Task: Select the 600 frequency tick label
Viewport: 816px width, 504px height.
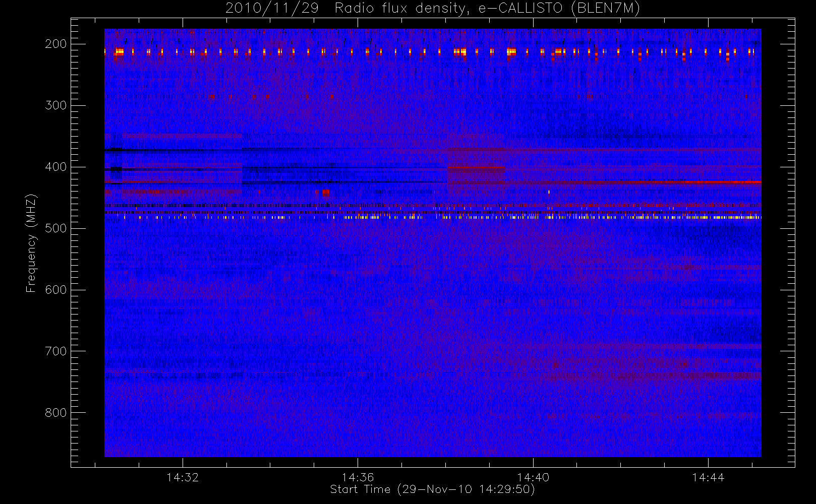Action: pyautogui.click(x=56, y=290)
